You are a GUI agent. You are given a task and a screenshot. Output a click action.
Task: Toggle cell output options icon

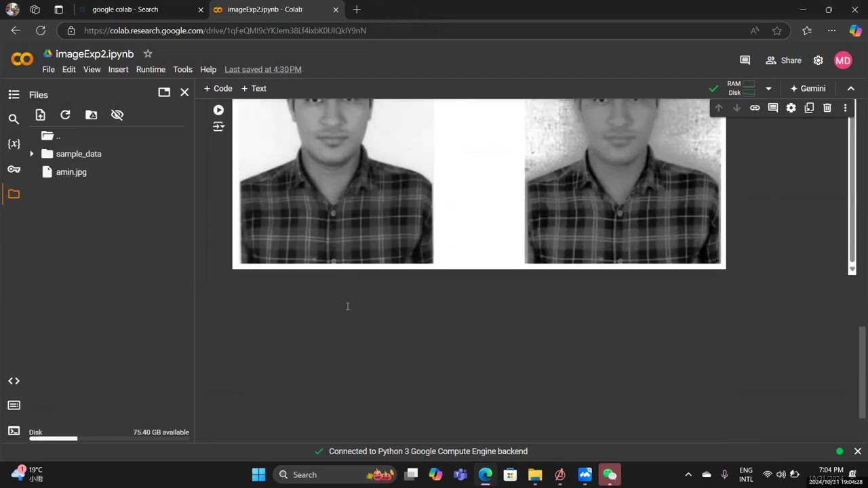tap(218, 127)
